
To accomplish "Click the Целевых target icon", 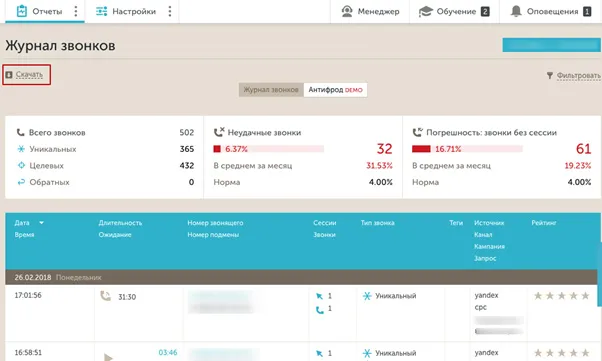I will point(21,166).
